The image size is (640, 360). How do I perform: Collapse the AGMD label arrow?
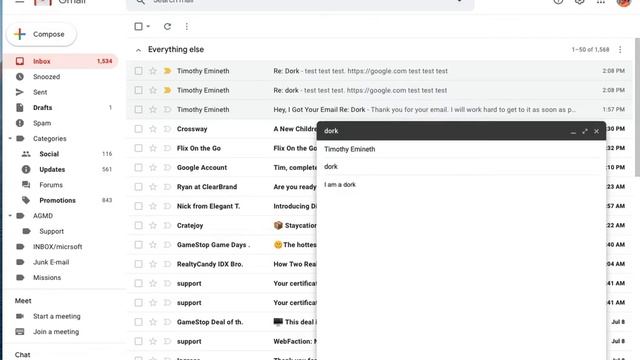pyautogui.click(x=10, y=216)
